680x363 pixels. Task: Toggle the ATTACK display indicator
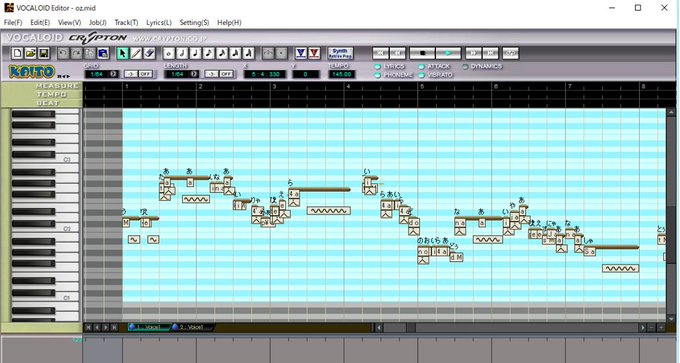(x=421, y=66)
